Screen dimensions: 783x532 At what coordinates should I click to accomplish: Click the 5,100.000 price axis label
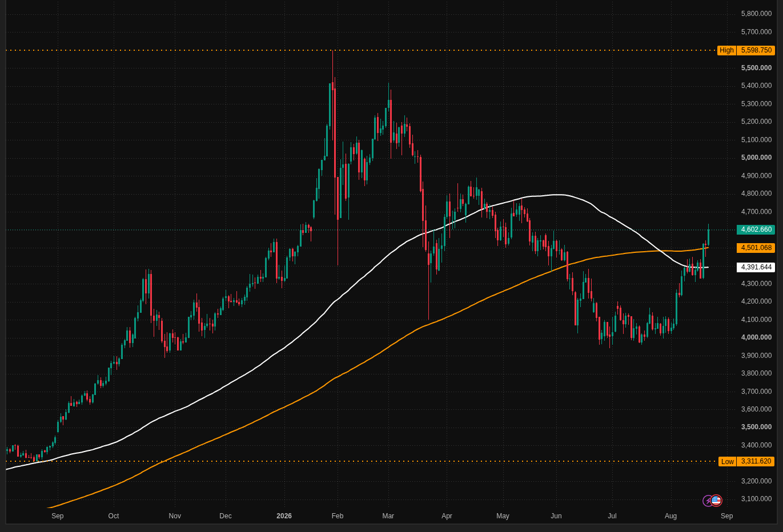click(756, 140)
